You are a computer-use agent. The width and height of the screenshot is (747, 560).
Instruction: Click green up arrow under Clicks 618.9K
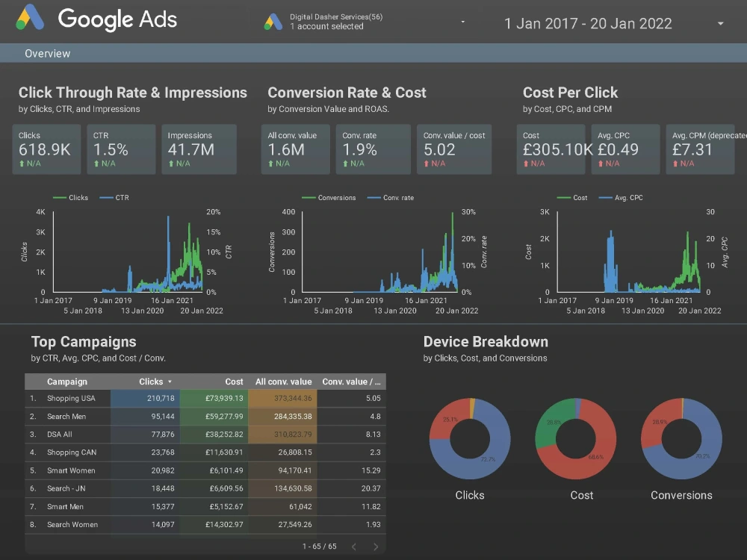point(22,164)
